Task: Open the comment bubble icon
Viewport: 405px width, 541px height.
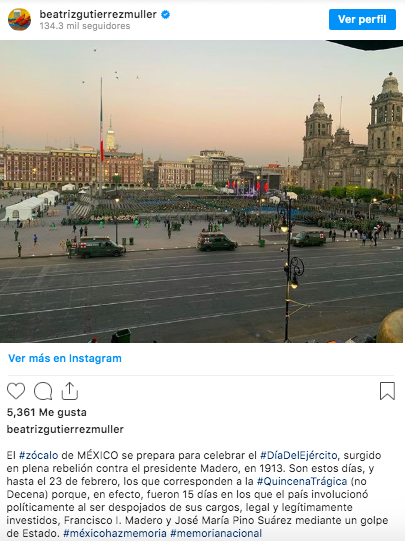Action: 43,391
